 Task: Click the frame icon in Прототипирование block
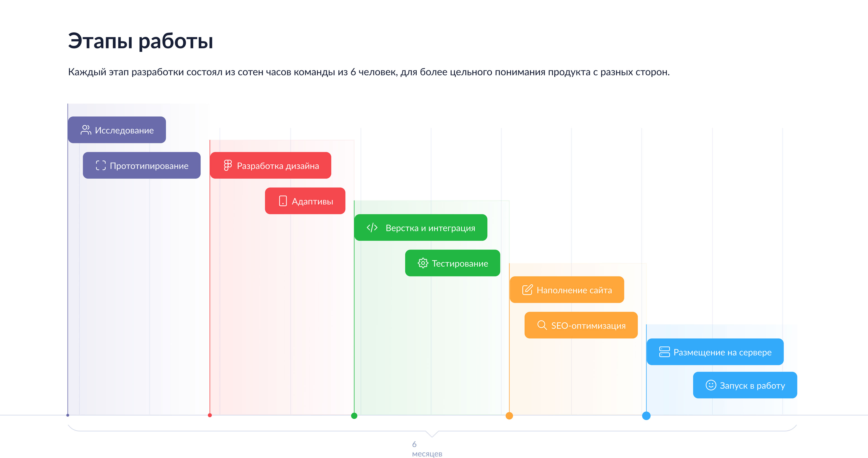100,165
